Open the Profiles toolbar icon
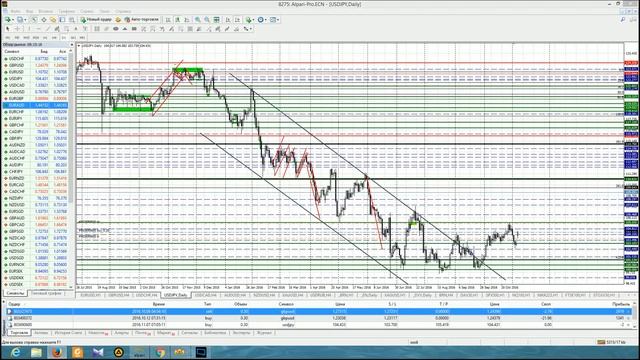Viewport: 640px width, 360px height. point(19,20)
